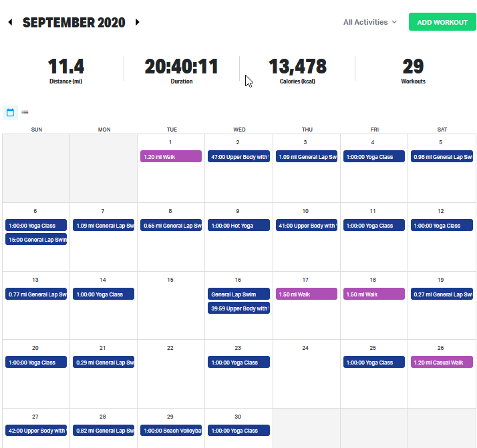Open the 0.77 mi General Lap Swim on September 13
Screen dimensions: 477x448
click(36, 294)
